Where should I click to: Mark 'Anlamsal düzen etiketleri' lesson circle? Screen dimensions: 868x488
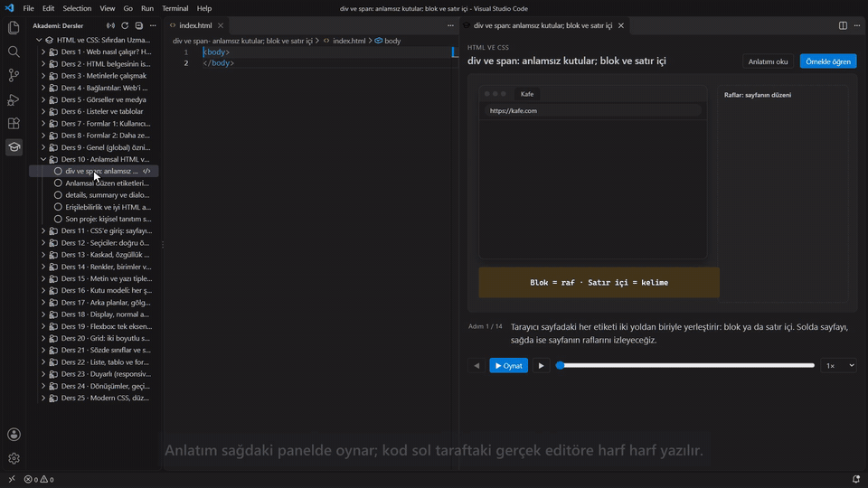[x=58, y=183]
